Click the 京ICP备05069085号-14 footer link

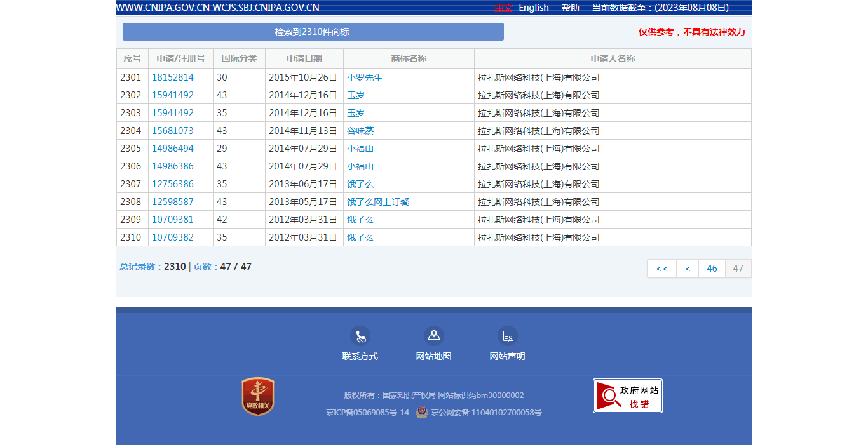click(367, 413)
